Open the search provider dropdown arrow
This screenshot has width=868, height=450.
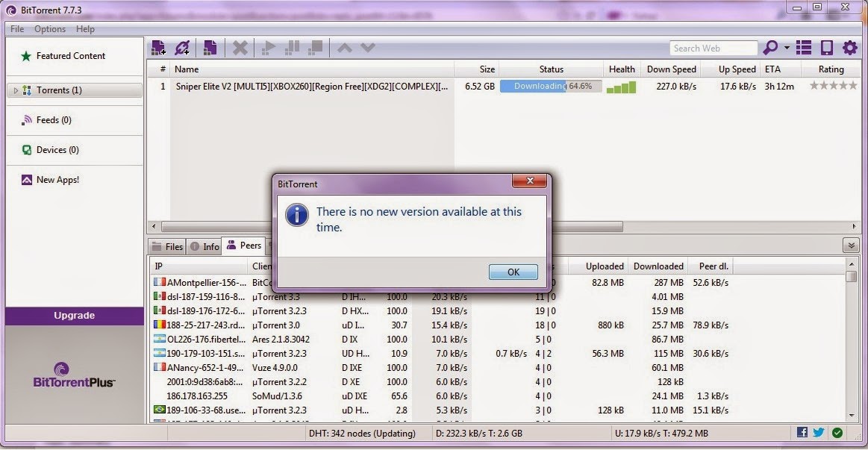click(x=787, y=48)
